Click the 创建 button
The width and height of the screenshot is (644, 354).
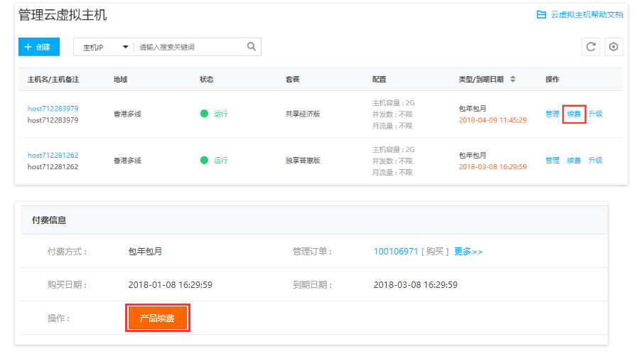39,47
